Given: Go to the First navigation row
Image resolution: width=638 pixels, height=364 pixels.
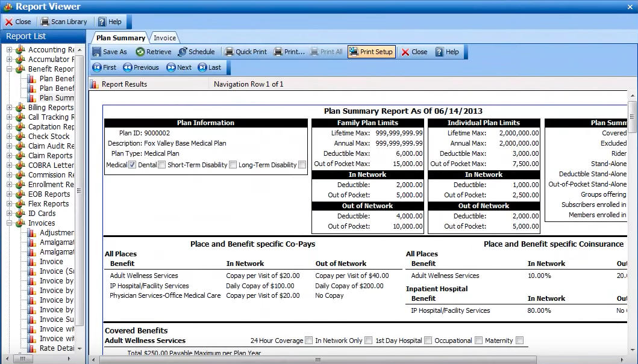Looking at the screenshot, I should coord(104,67).
